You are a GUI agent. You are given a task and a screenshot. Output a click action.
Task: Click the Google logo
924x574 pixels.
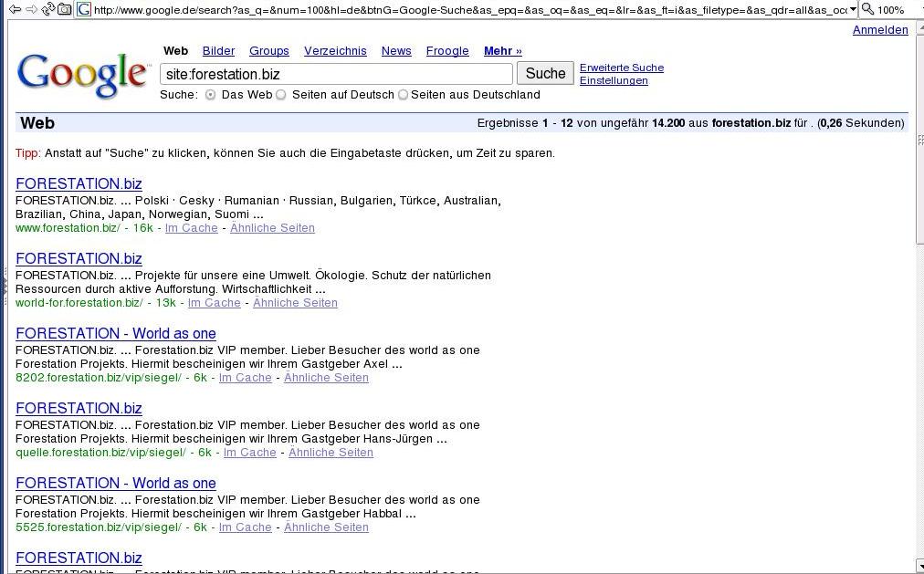tap(82, 75)
